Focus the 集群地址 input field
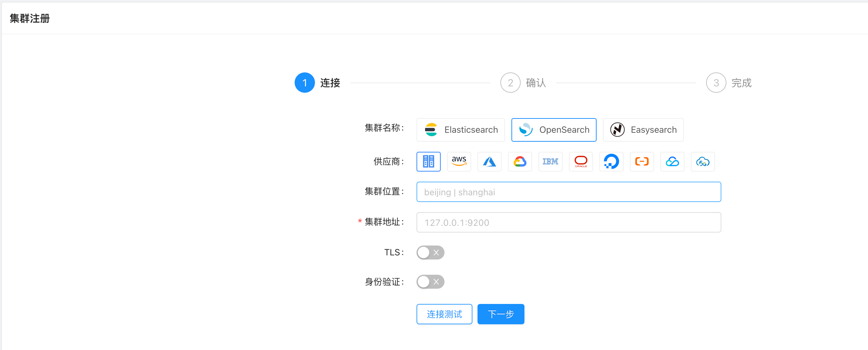 click(568, 222)
